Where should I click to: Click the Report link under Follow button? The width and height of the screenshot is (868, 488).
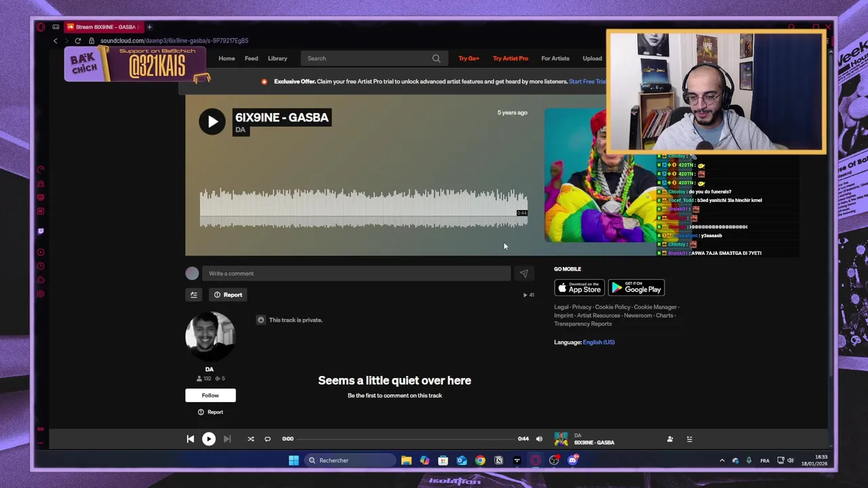tap(210, 412)
